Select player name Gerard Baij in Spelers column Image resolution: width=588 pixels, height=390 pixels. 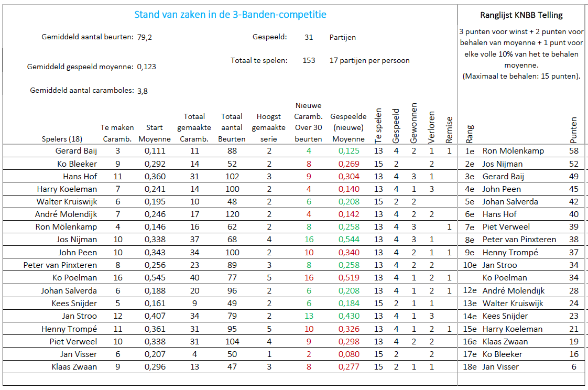pos(76,151)
